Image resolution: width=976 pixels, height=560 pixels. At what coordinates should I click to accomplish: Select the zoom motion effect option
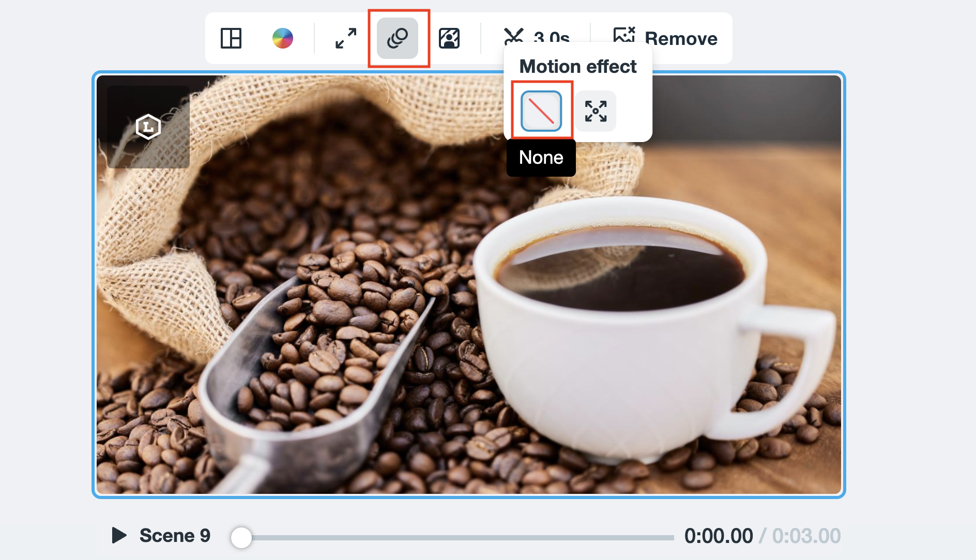point(596,111)
